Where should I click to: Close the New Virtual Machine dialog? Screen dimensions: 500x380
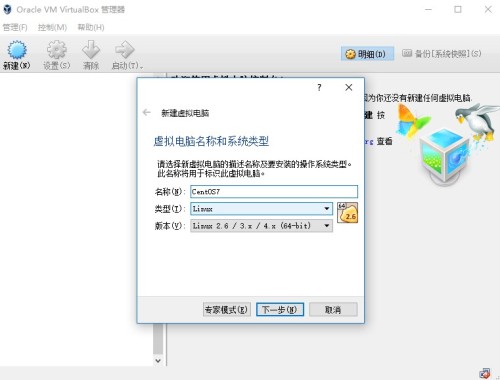coord(349,87)
